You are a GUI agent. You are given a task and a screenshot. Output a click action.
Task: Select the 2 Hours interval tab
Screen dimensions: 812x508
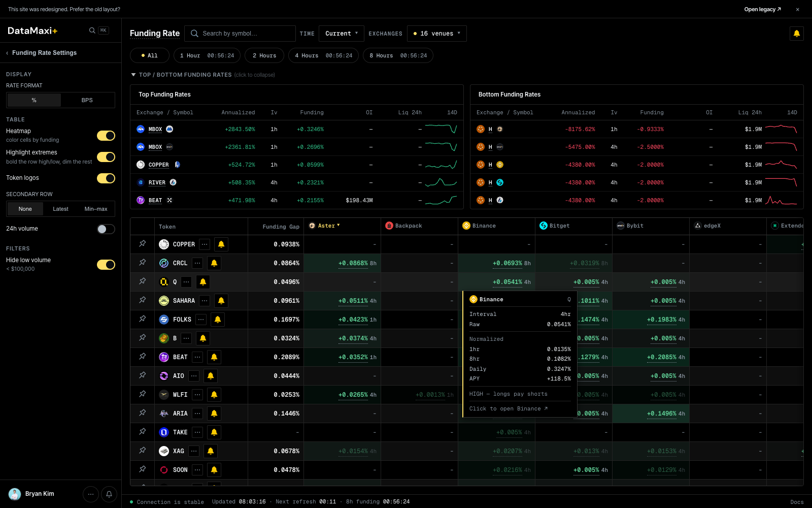(264, 55)
